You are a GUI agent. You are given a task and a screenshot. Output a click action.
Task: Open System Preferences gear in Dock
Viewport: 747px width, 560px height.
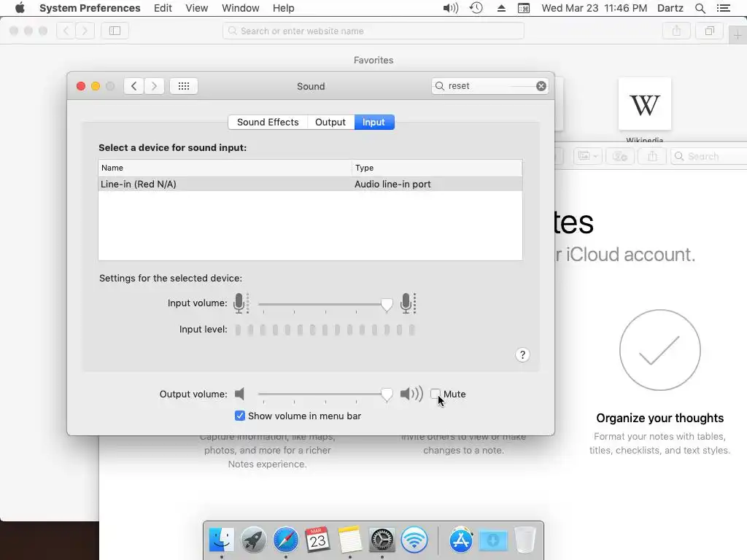click(382, 540)
